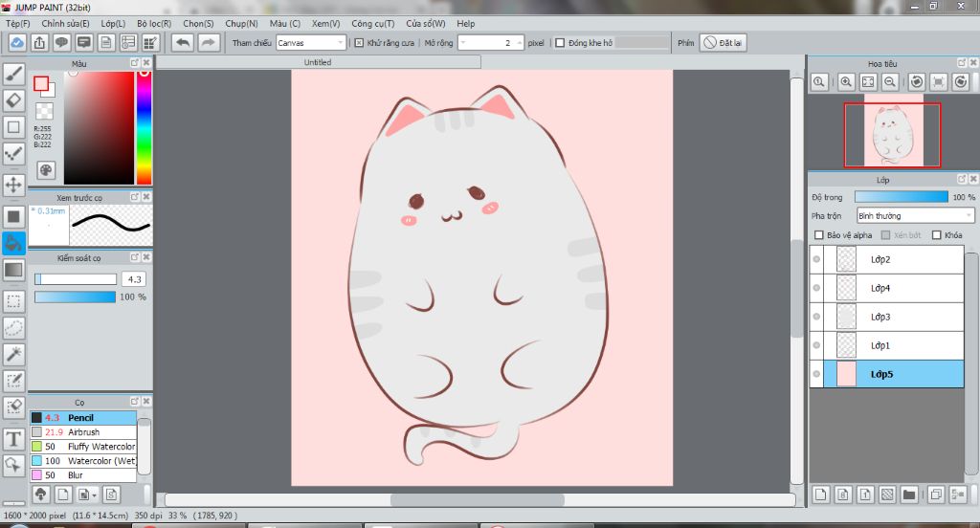
Task: Activate the Magic Wand tool
Action: (x=13, y=354)
